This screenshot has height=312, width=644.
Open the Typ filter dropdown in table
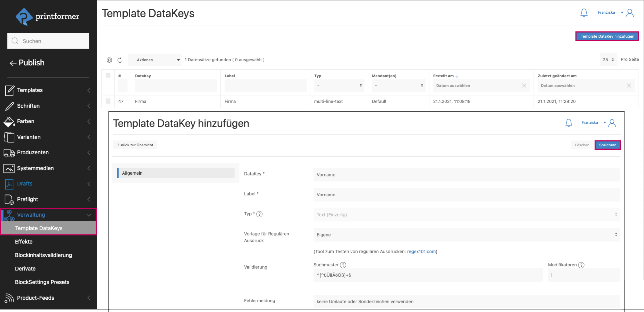pyautogui.click(x=339, y=86)
